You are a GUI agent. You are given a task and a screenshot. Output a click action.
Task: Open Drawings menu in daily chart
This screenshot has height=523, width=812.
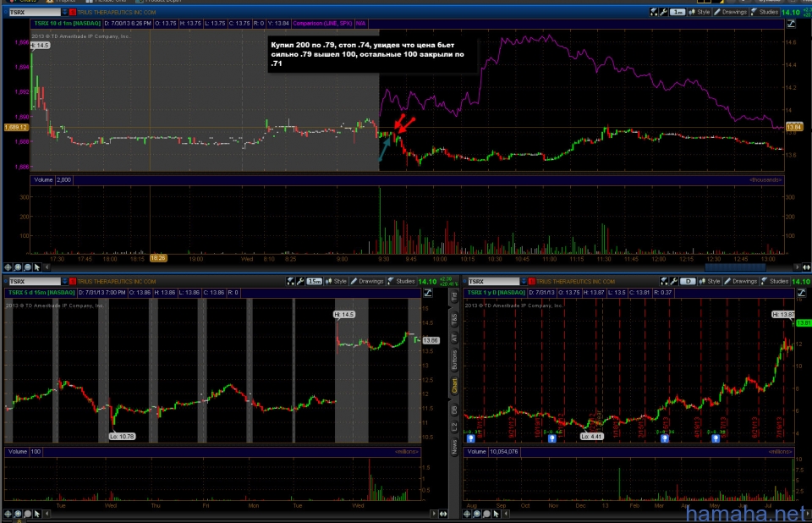pyautogui.click(x=741, y=282)
